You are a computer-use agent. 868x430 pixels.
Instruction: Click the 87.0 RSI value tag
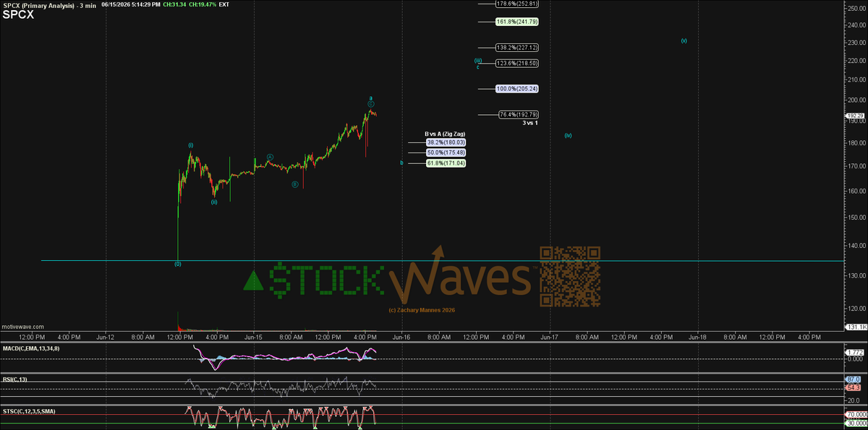pos(854,379)
